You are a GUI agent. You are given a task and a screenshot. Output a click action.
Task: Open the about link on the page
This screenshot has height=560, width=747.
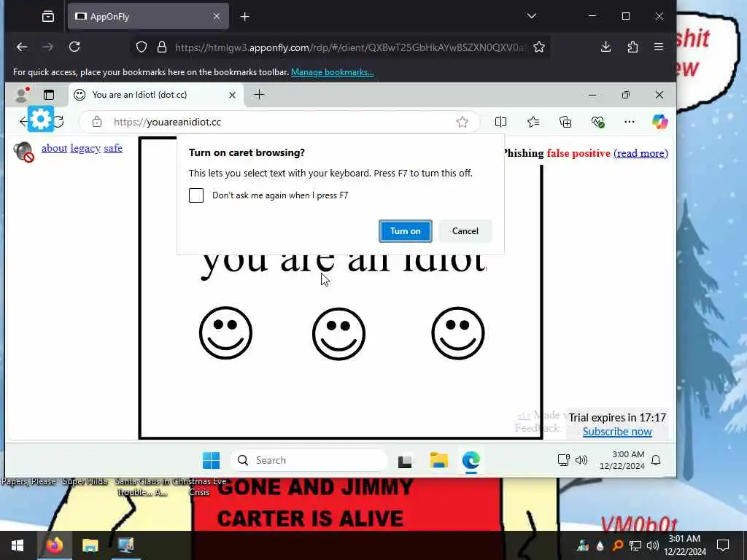pyautogui.click(x=54, y=148)
